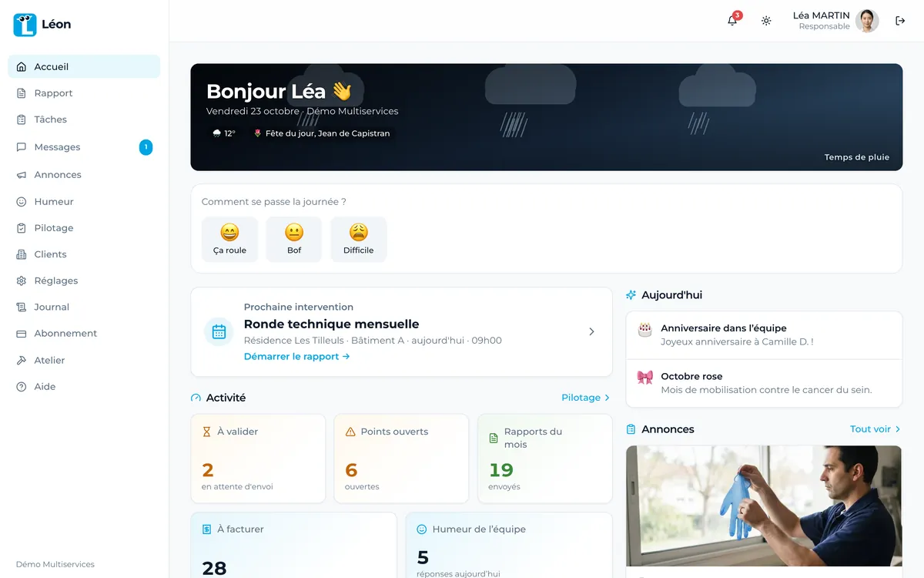
Task: Open Léa MARTIN's profile avatar
Action: pyautogui.click(x=867, y=21)
